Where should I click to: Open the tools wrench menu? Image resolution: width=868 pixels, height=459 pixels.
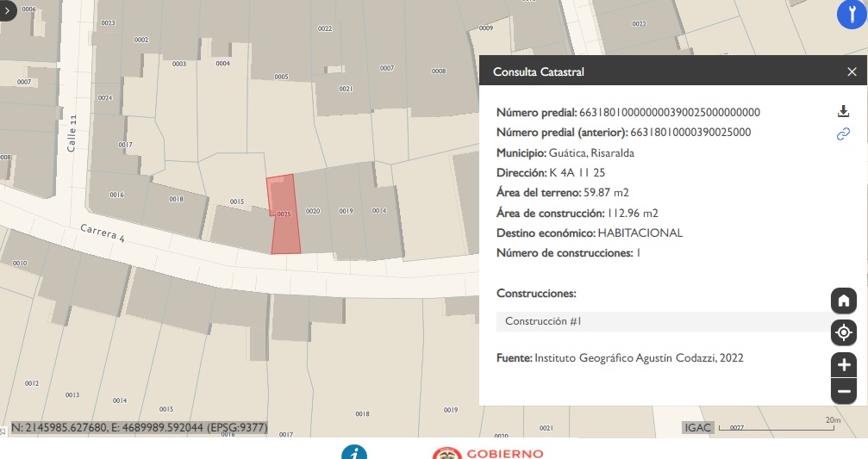tap(851, 16)
